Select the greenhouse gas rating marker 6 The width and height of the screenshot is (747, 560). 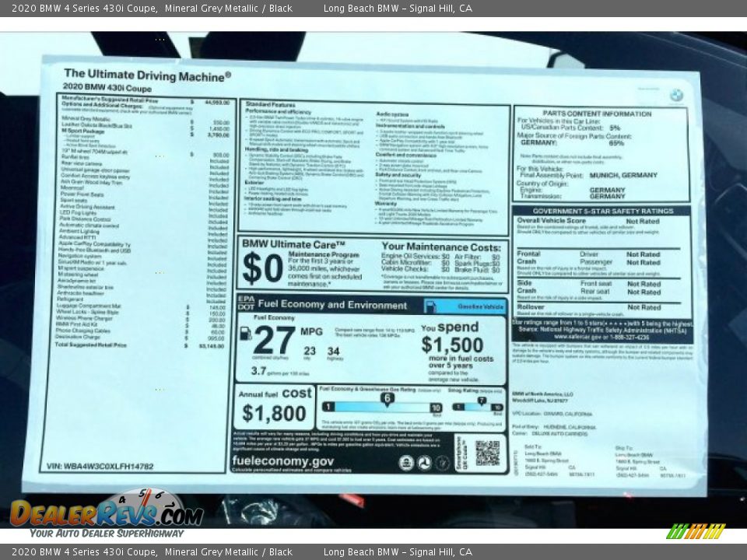[388, 399]
